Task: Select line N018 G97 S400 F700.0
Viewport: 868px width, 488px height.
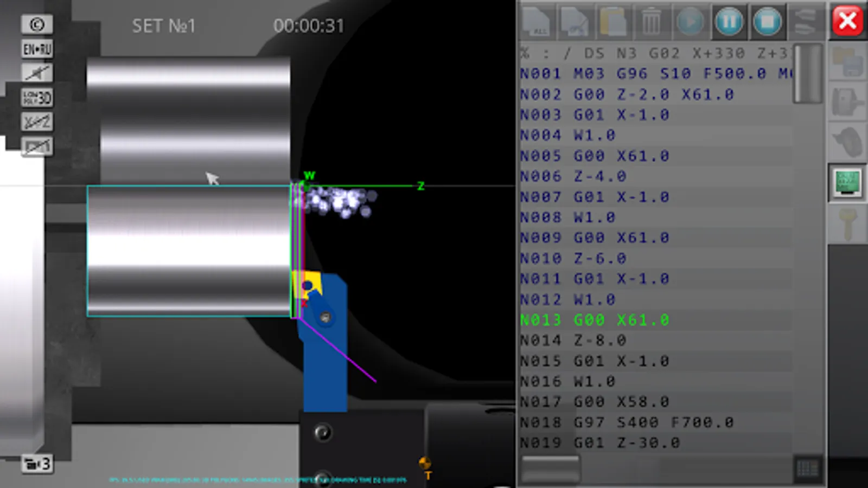Action: coord(655,422)
